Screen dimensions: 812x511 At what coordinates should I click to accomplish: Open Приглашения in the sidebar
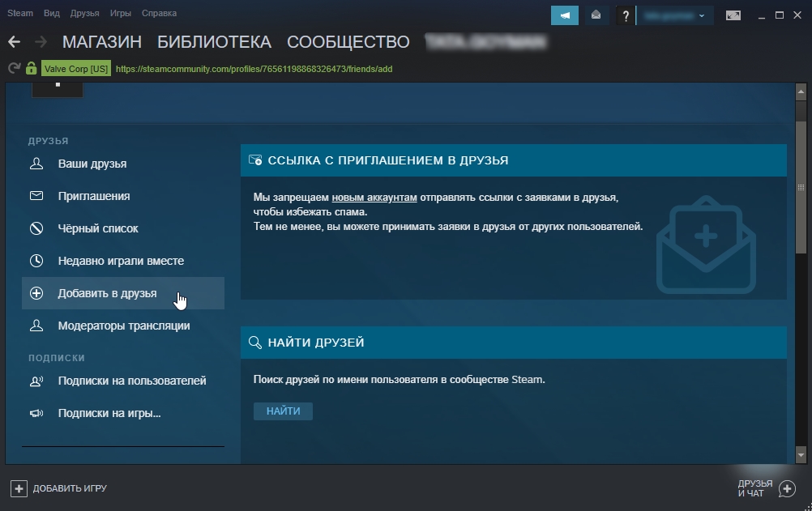pyautogui.click(x=122, y=196)
